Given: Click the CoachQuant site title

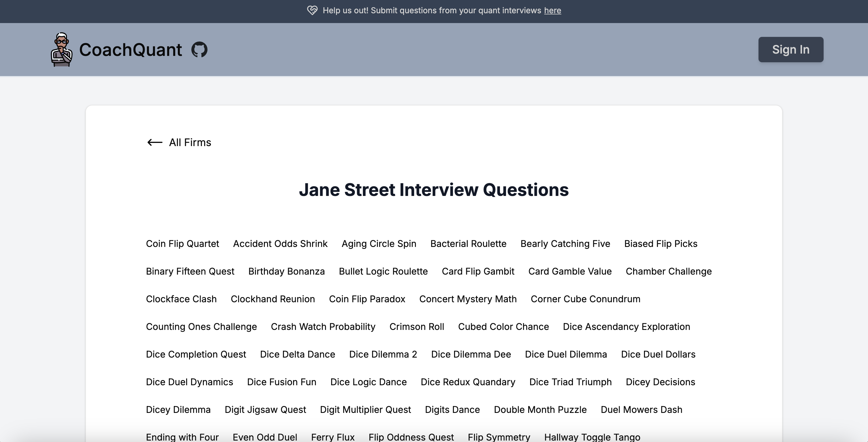Looking at the screenshot, I should [x=131, y=50].
